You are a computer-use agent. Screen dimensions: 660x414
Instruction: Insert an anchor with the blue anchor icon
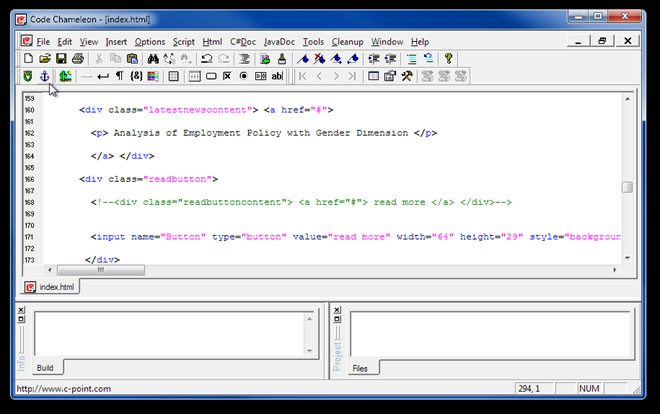(44, 76)
